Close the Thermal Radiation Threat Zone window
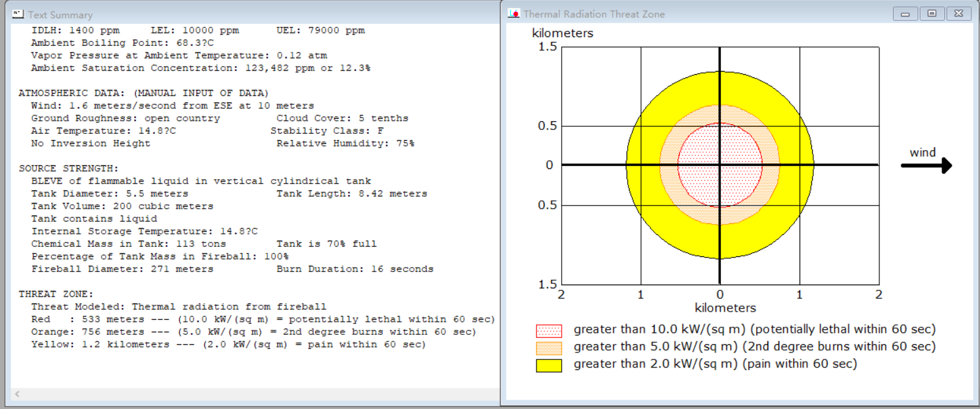The width and height of the screenshot is (980, 409). (x=958, y=14)
